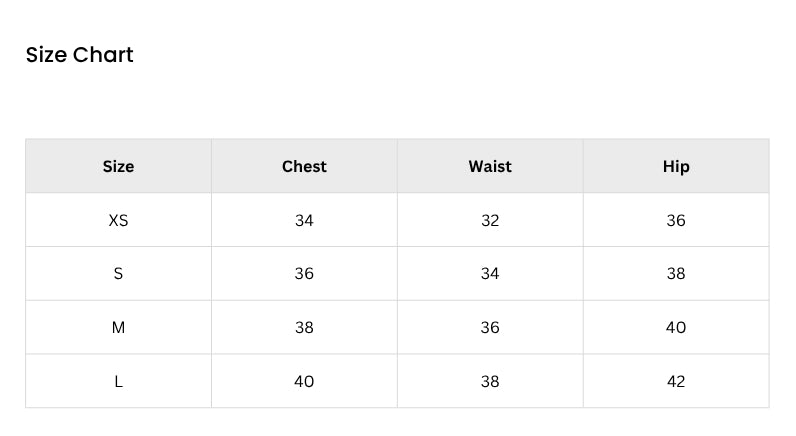Click the XS size cell

coord(118,220)
